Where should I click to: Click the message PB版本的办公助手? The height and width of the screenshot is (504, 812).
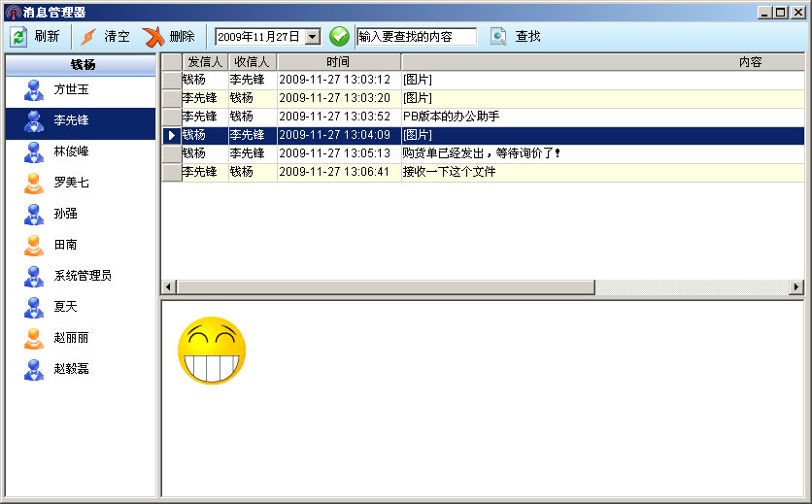click(451, 117)
